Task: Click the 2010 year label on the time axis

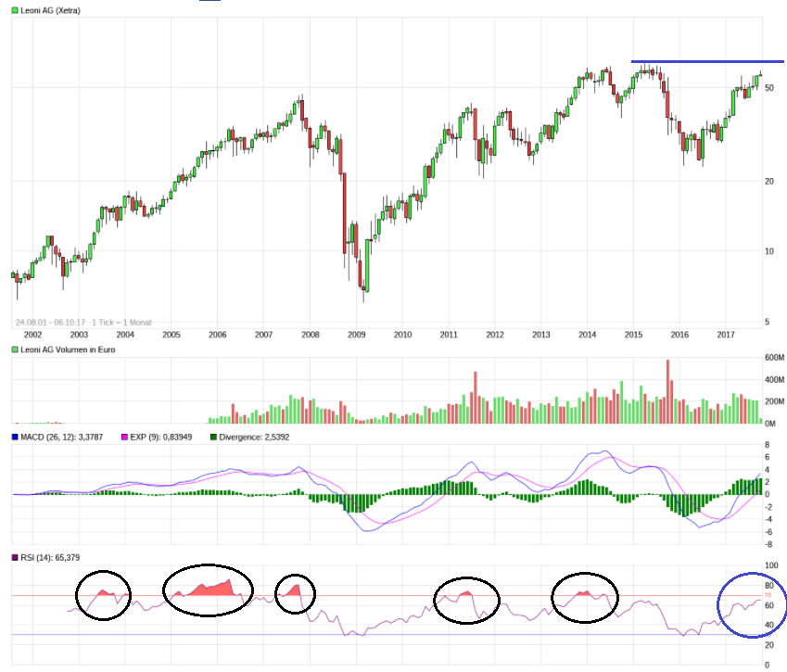Action: (x=402, y=335)
